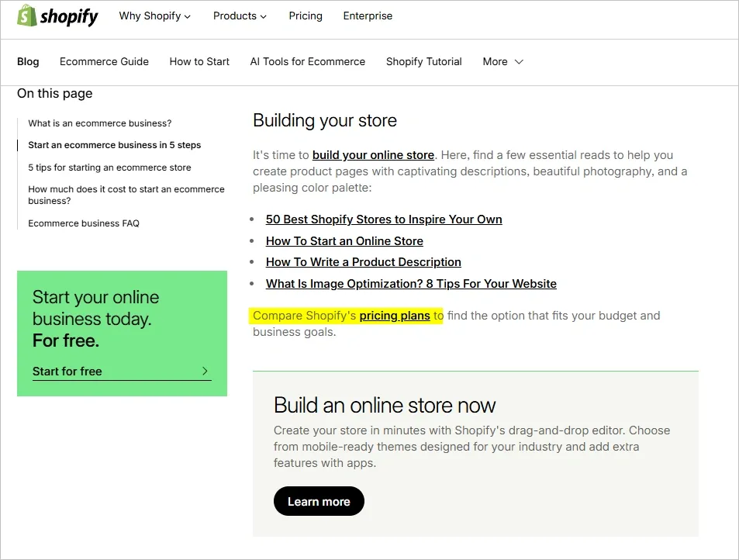Jump to Ecommerce business FAQ
This screenshot has height=560, width=739.
pyautogui.click(x=84, y=223)
